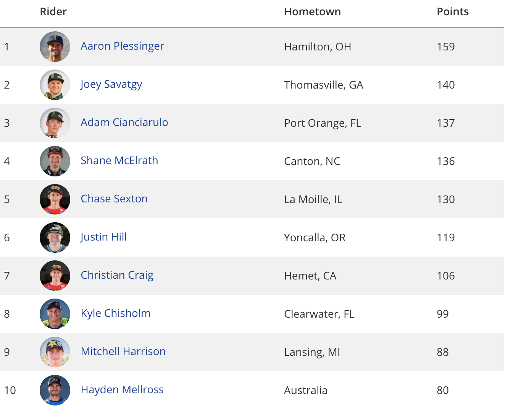Click Aaron Plessinger's avatar photo
This screenshot has width=513, height=420.
[x=55, y=47]
